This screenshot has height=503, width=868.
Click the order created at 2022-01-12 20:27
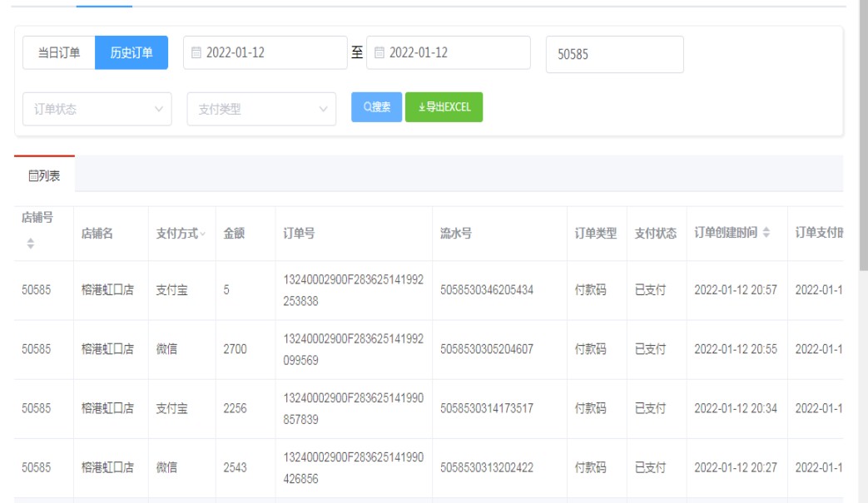tap(735, 468)
